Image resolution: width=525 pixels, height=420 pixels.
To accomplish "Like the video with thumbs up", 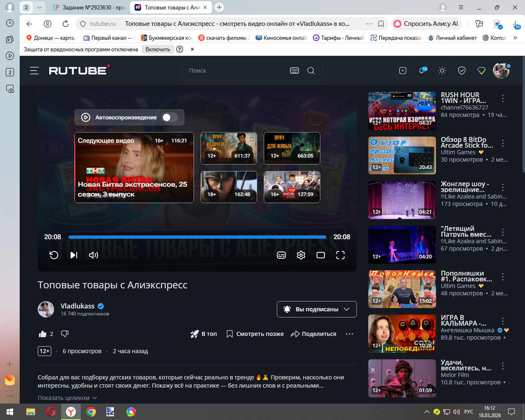I will tap(43, 334).
